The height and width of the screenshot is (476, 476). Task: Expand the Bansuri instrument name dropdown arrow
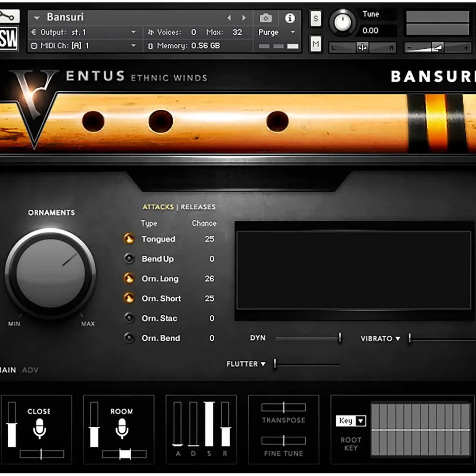click(x=37, y=18)
